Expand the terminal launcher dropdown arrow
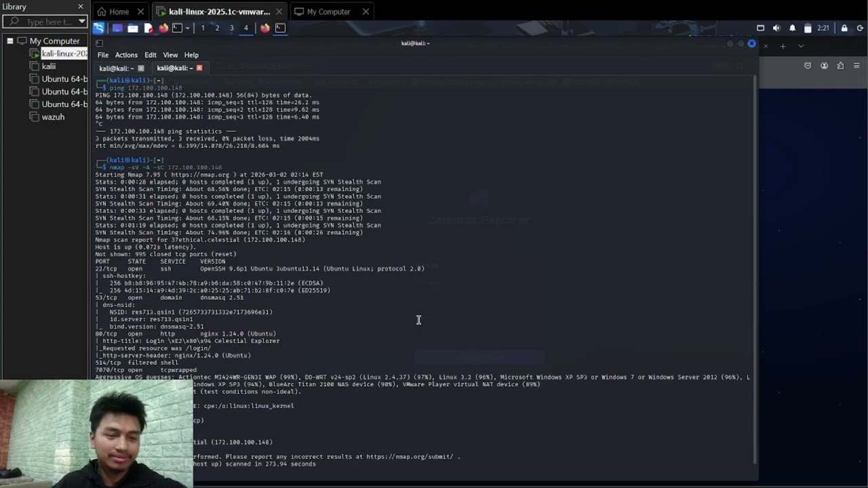868x488 pixels. pyautogui.click(x=187, y=28)
